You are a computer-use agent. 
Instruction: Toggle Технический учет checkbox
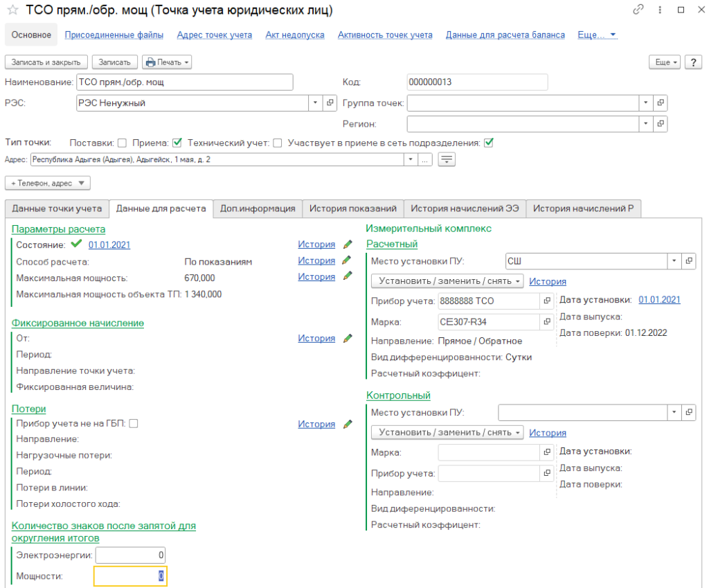click(x=278, y=143)
